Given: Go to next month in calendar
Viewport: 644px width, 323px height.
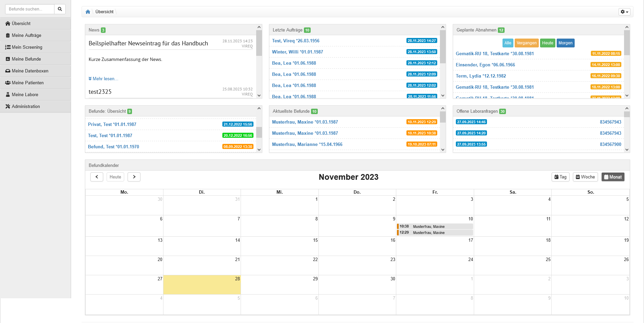Looking at the screenshot, I should tap(134, 177).
